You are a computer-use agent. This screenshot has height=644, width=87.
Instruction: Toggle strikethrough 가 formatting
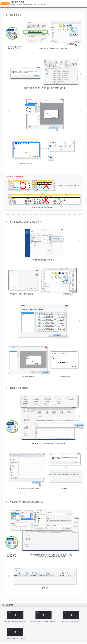click(58, 146)
